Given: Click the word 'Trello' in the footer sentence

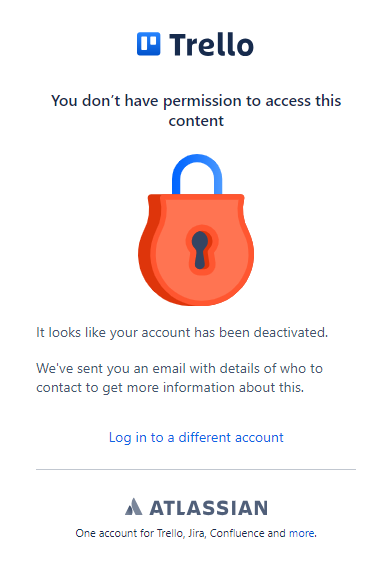Looking at the screenshot, I should [170, 533].
